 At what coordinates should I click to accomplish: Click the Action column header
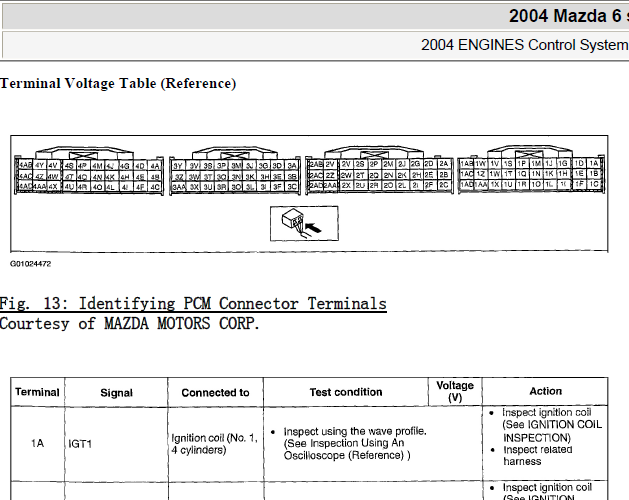click(x=546, y=391)
